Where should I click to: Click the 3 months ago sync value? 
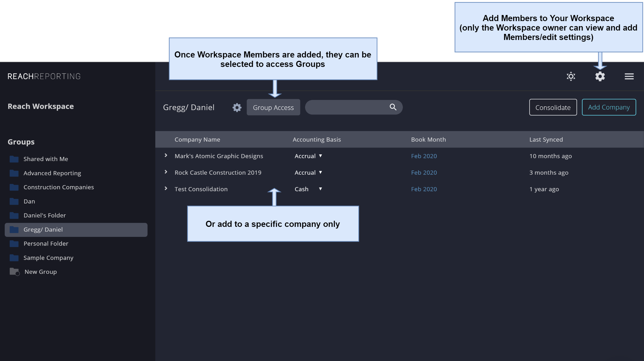click(549, 172)
